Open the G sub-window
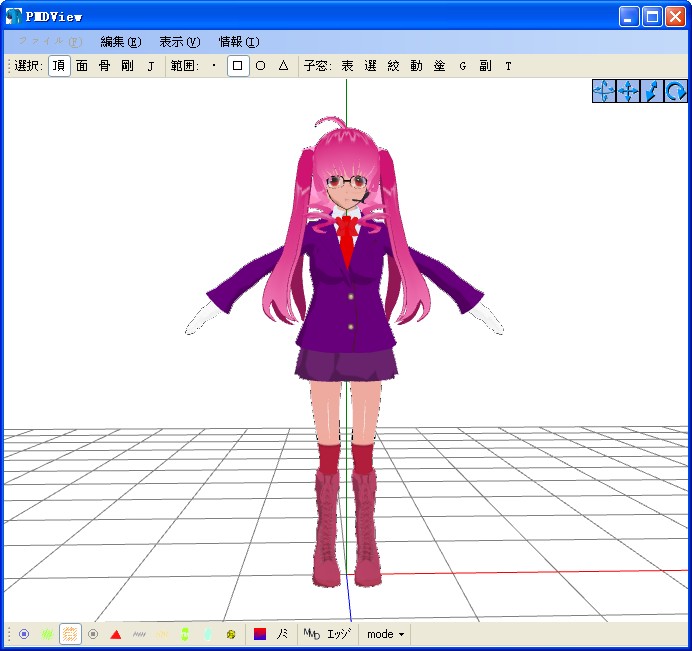 [463, 66]
